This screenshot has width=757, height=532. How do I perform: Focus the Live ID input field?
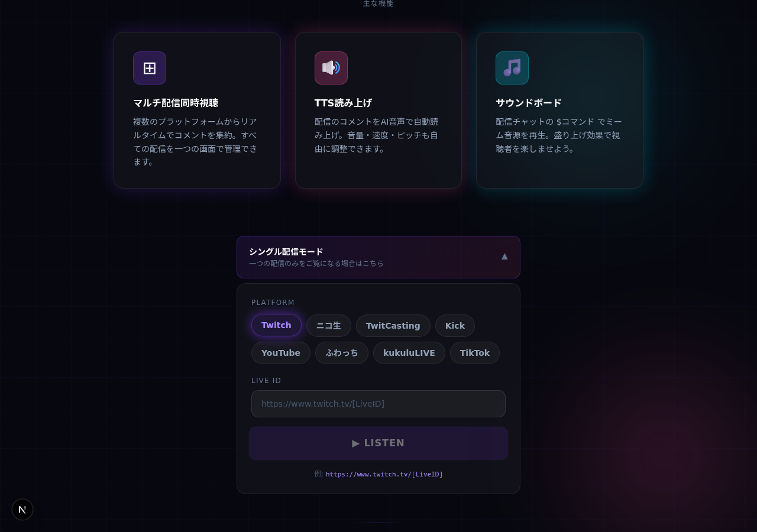pos(378,404)
